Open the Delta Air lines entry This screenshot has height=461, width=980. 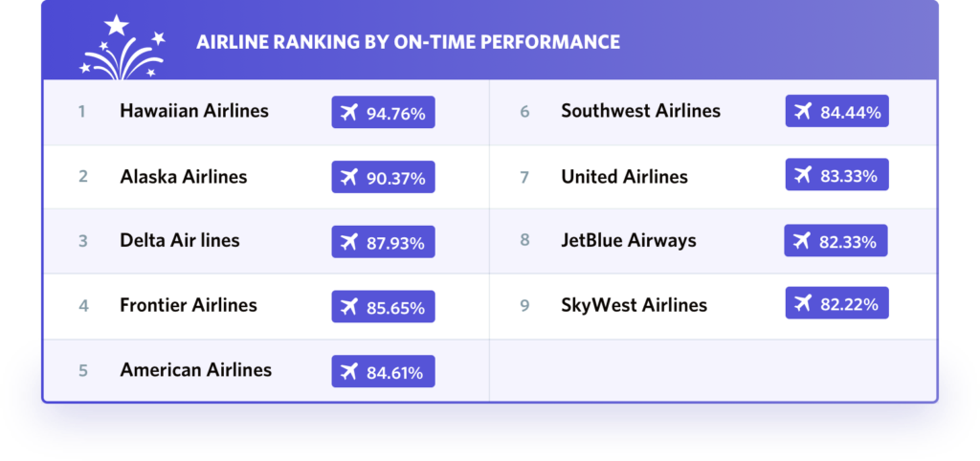[x=180, y=241]
